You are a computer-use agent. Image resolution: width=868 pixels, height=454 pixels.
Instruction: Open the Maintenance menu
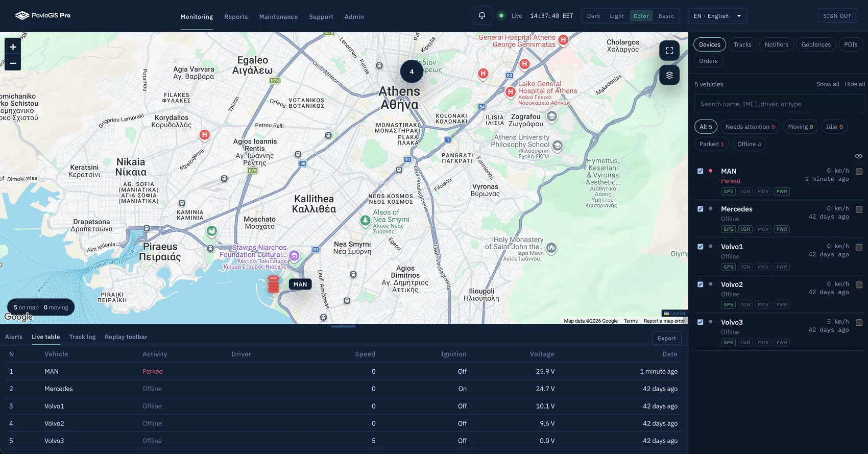(x=278, y=17)
